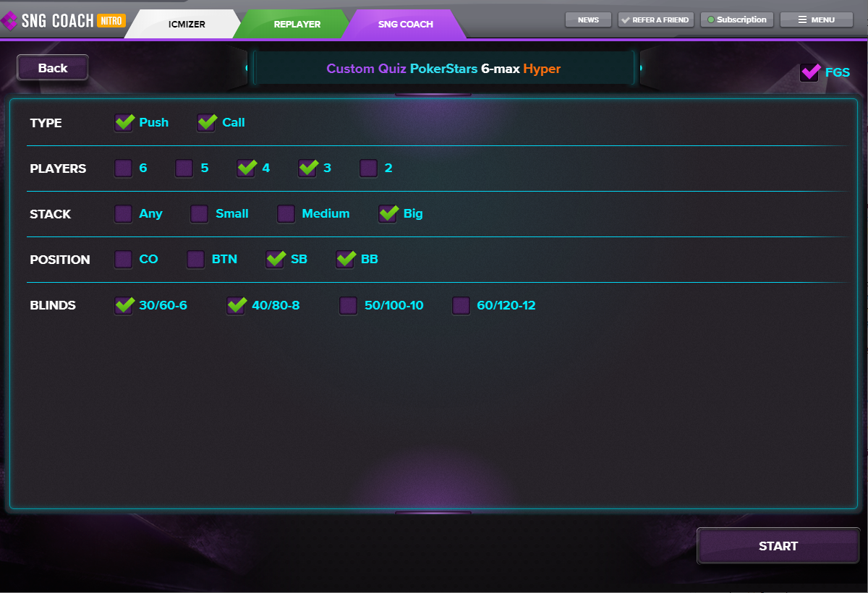Image resolution: width=868 pixels, height=593 pixels.
Task: Uncheck blinds 40/80-8 checkbox
Action: tap(237, 306)
